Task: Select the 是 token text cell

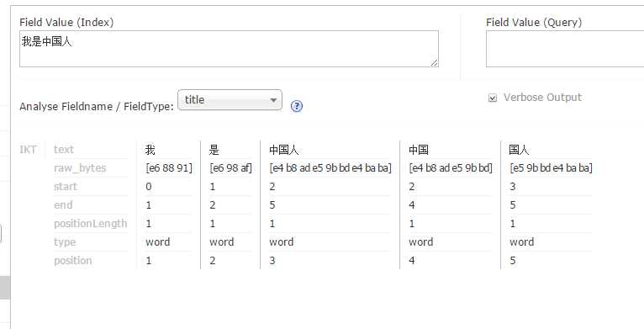Action: (x=214, y=150)
